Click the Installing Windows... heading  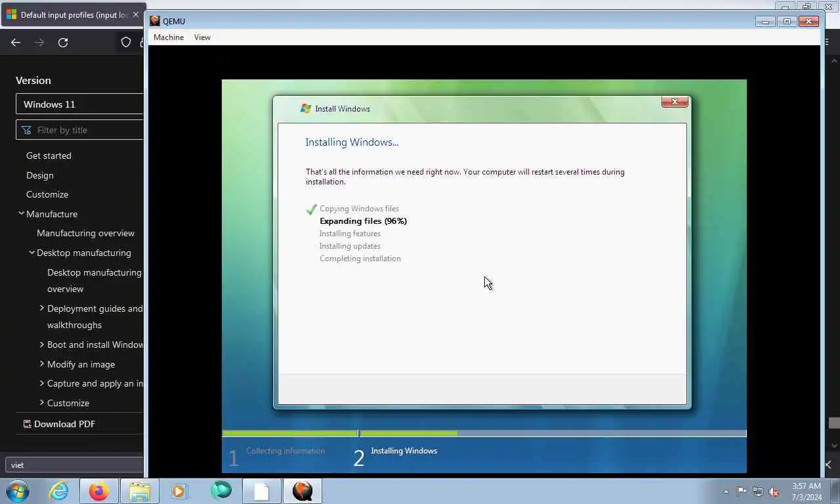click(x=352, y=142)
